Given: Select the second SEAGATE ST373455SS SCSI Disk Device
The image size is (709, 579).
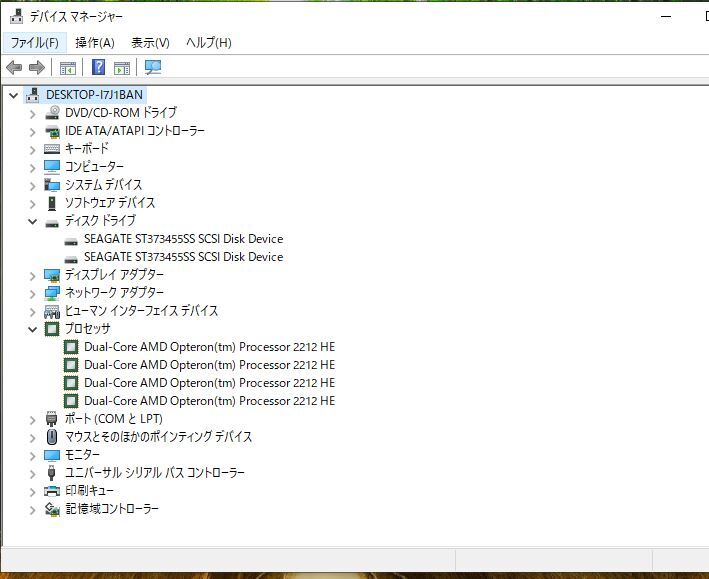Looking at the screenshot, I should coord(184,257).
